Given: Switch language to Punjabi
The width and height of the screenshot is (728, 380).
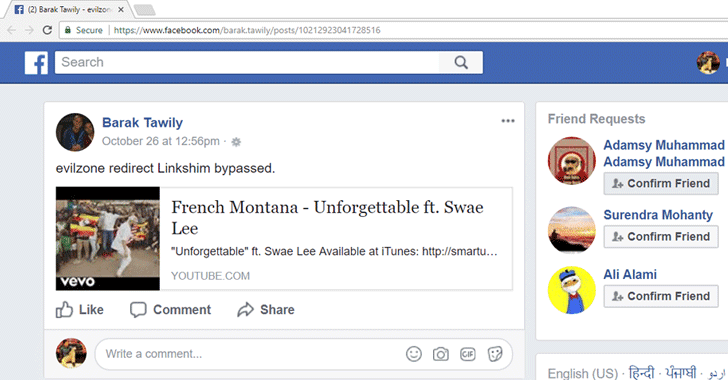Looking at the screenshot, I should coord(681,373).
